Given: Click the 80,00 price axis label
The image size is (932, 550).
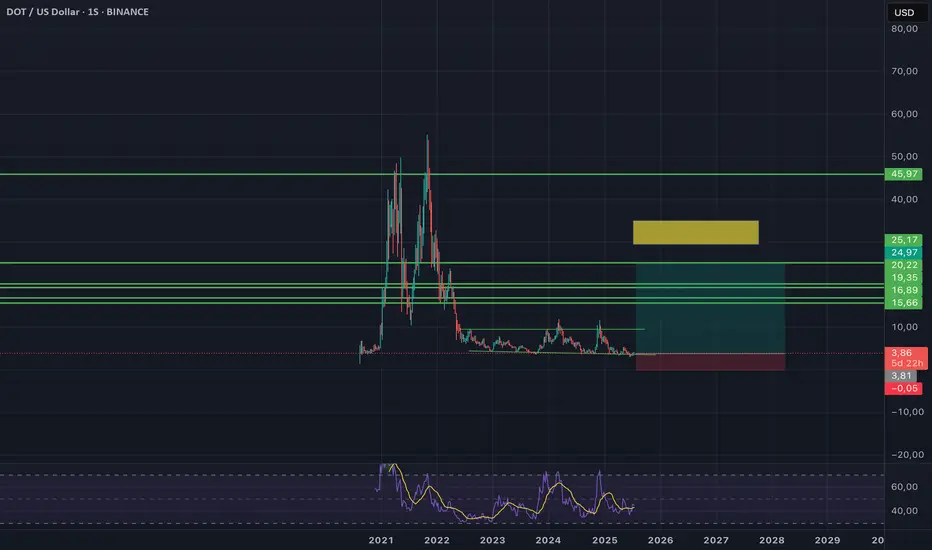Looking at the screenshot, I should click(x=904, y=29).
